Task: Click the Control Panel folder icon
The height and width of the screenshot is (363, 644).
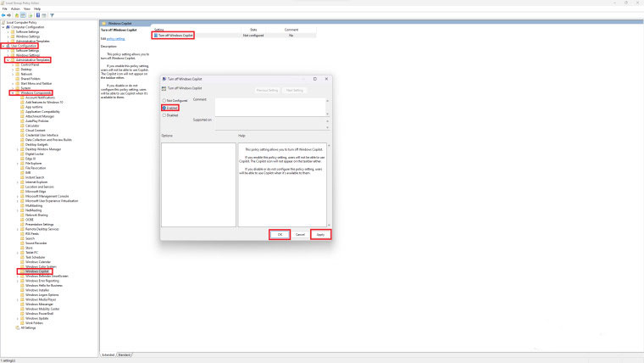Action: click(18, 64)
